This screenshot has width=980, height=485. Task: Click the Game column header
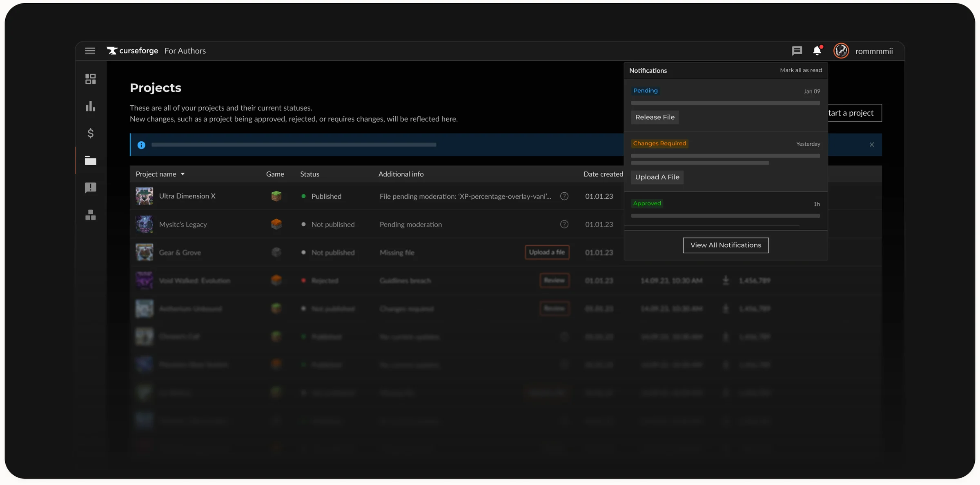pos(275,174)
